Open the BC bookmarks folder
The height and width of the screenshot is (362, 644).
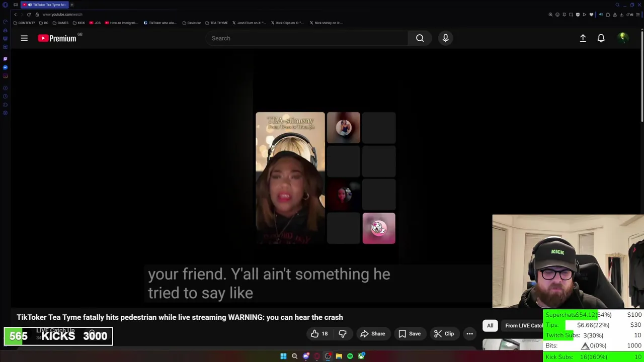click(44, 23)
